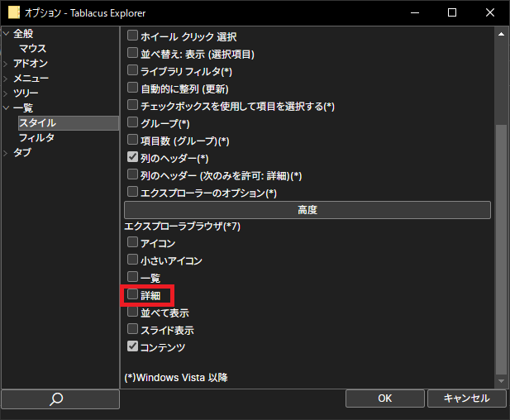The width and height of the screenshot is (510, 420).
Task: Click the vertical scrollbar thumb
Action: 501,250
